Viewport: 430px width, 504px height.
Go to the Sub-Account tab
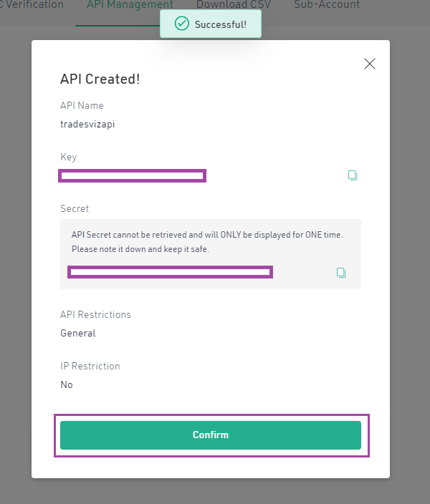click(327, 5)
